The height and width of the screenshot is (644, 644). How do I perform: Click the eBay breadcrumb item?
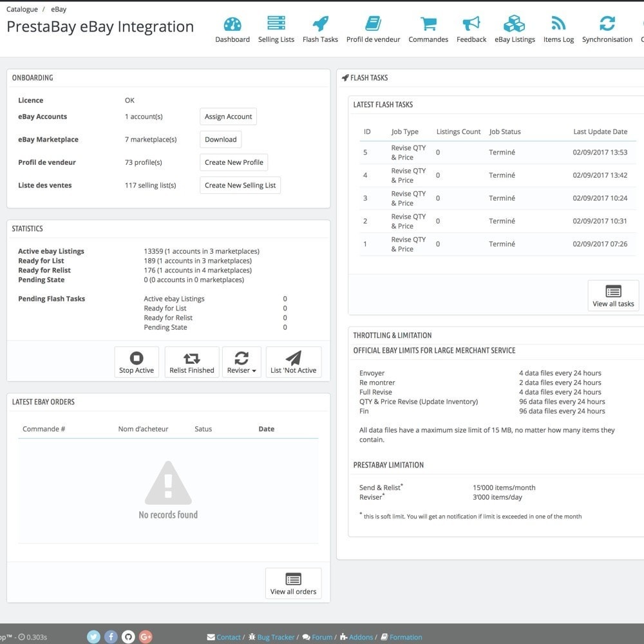click(x=59, y=10)
